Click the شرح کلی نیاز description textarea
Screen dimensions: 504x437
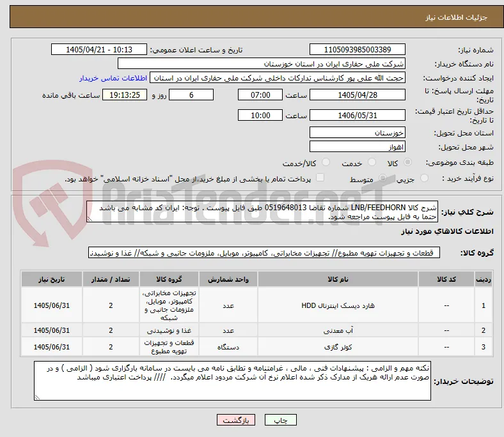point(262,212)
